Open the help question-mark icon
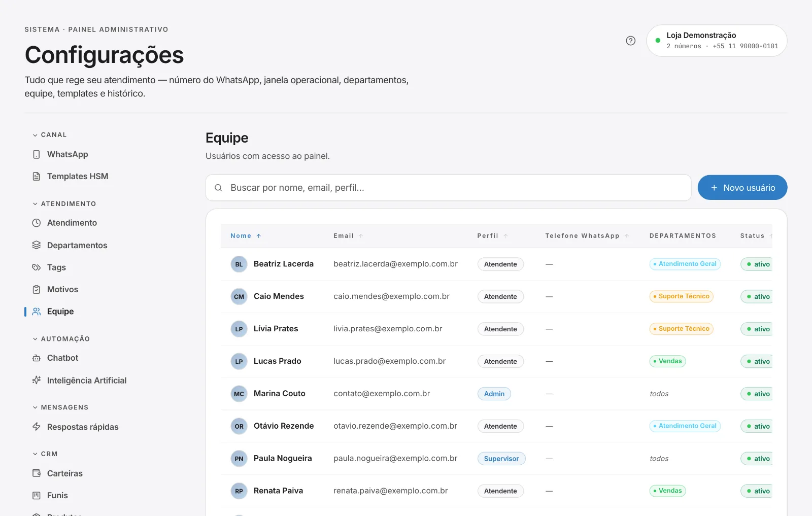The image size is (812, 516). click(630, 41)
